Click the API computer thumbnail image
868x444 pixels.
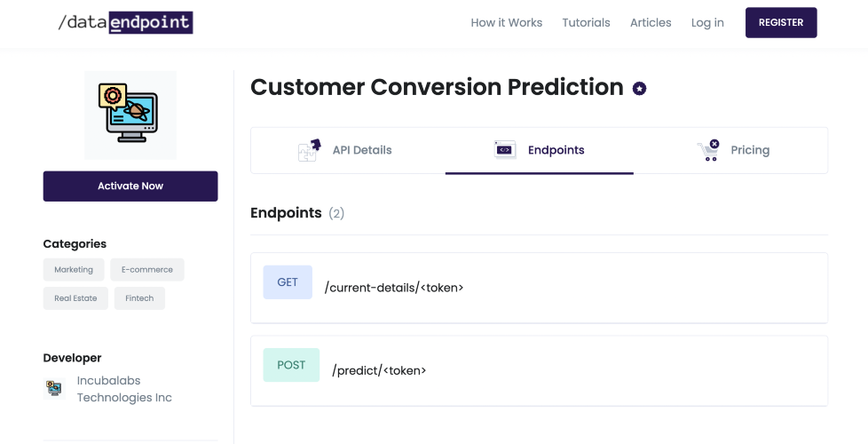[130, 115]
